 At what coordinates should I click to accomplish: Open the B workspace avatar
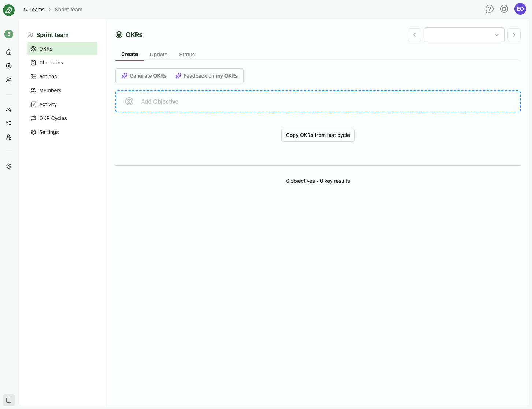pos(9,34)
